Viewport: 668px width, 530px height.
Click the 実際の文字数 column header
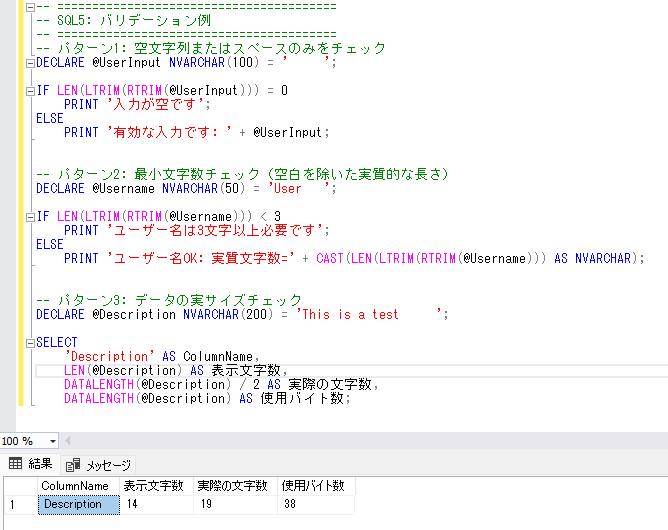[x=232, y=486]
